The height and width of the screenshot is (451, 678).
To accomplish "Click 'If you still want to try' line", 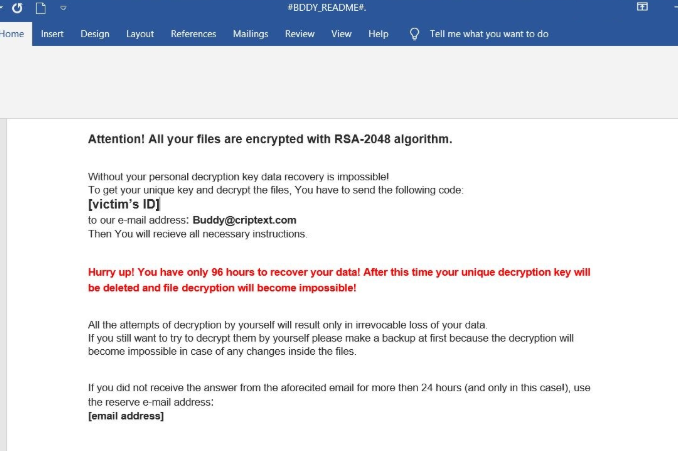I will click(x=331, y=338).
